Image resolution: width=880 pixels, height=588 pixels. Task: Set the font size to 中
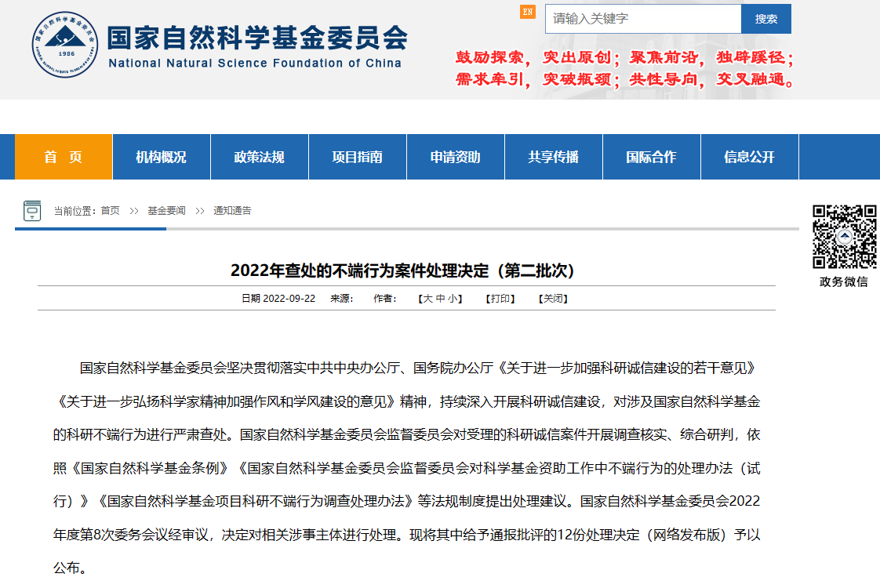click(x=441, y=299)
